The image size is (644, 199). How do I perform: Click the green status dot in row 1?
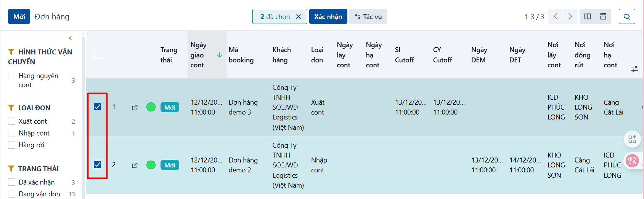click(x=151, y=107)
